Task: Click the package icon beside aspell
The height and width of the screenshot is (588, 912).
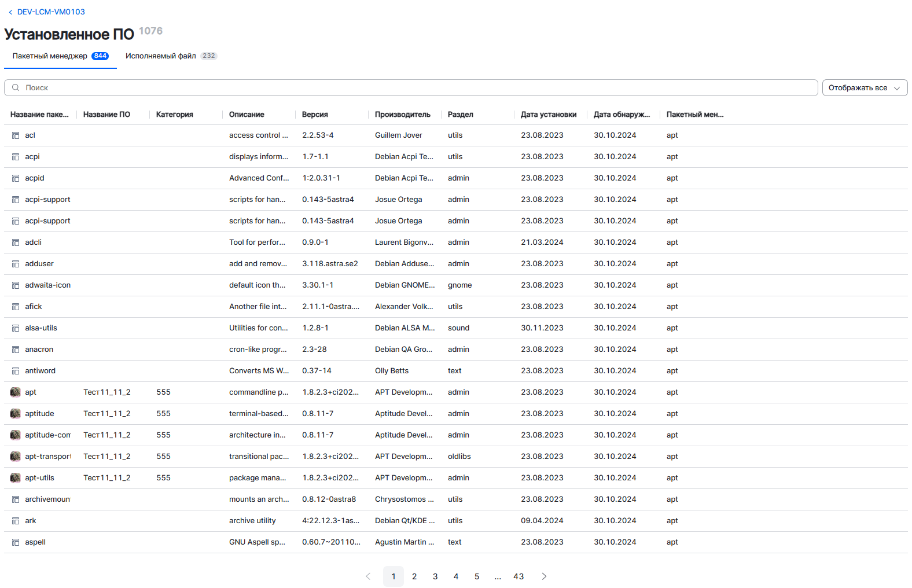Action: pos(16,542)
